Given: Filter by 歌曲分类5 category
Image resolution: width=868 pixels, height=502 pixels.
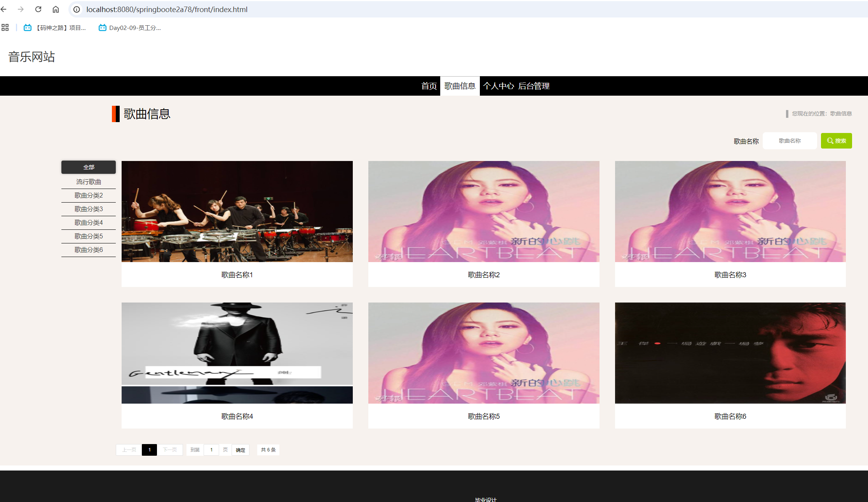Looking at the screenshot, I should pos(89,236).
